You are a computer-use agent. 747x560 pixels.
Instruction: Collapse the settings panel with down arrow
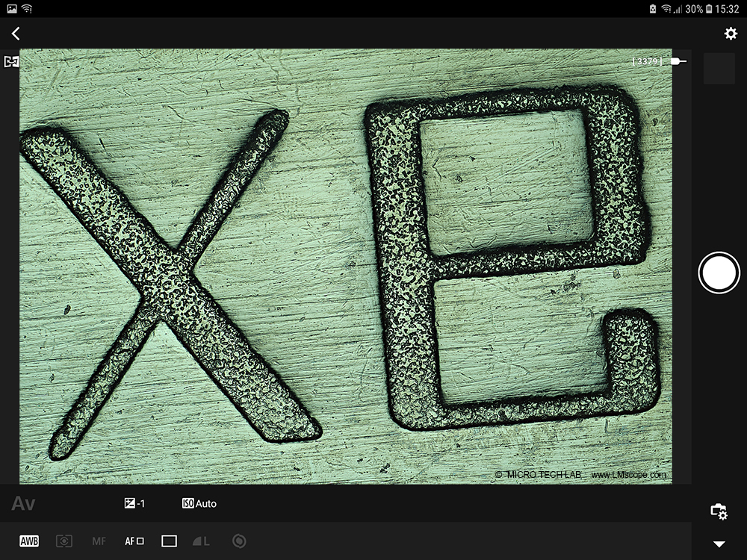pos(719,544)
